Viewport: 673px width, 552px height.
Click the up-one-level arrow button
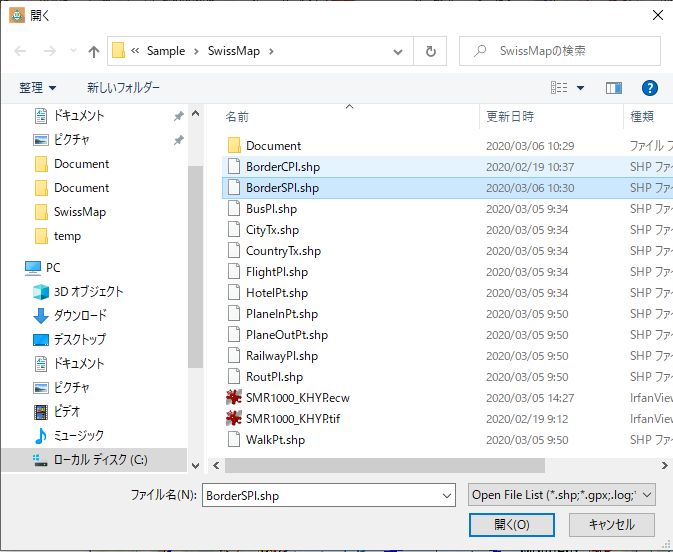click(94, 51)
